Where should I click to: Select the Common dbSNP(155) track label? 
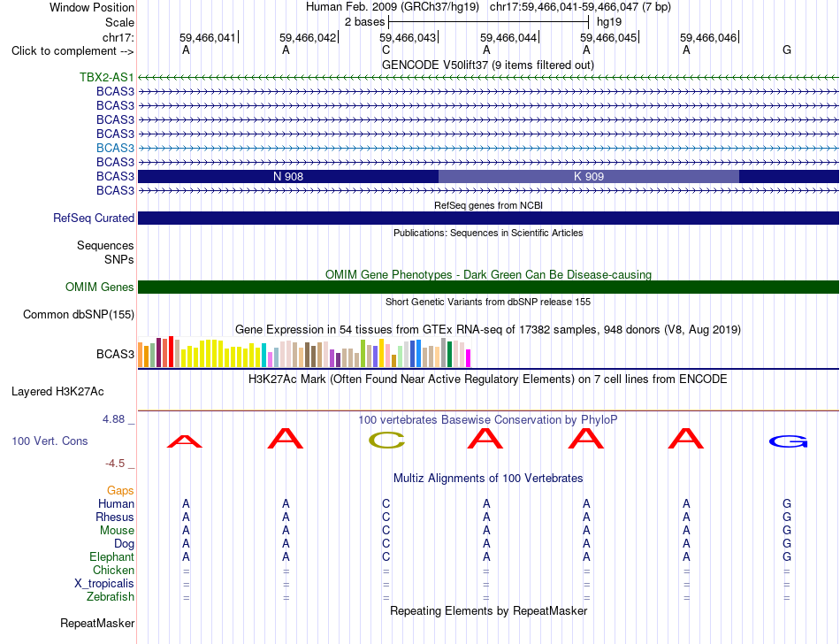(78, 315)
